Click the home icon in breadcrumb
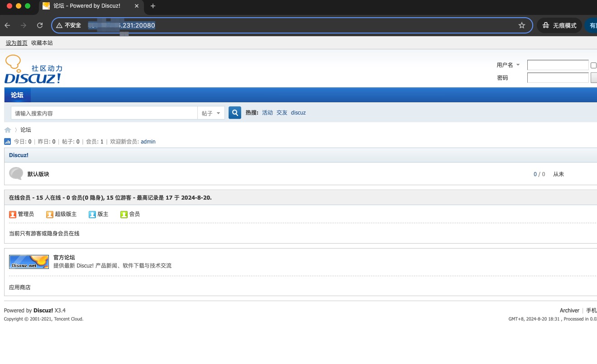 point(8,130)
